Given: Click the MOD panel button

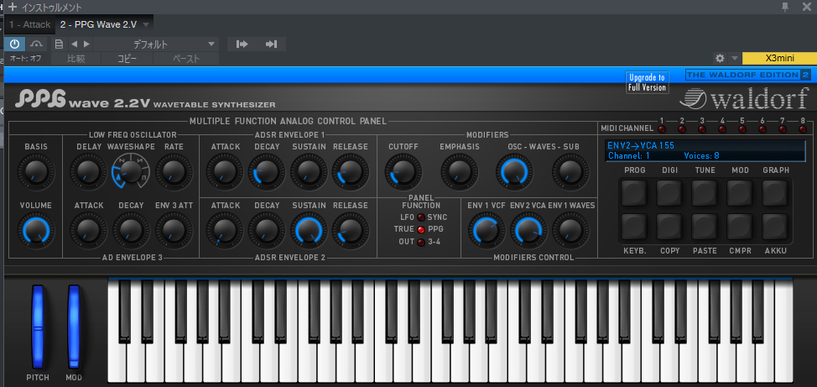Looking at the screenshot, I should [740, 193].
